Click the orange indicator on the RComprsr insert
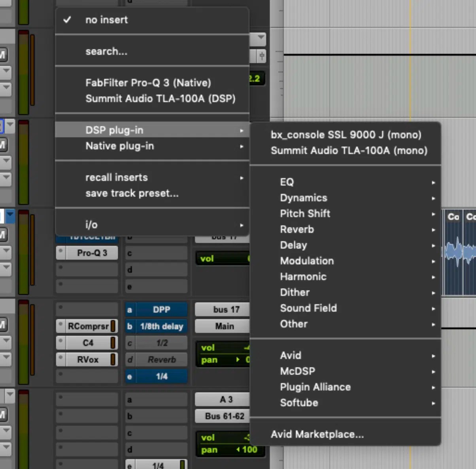476x469 pixels. click(113, 326)
